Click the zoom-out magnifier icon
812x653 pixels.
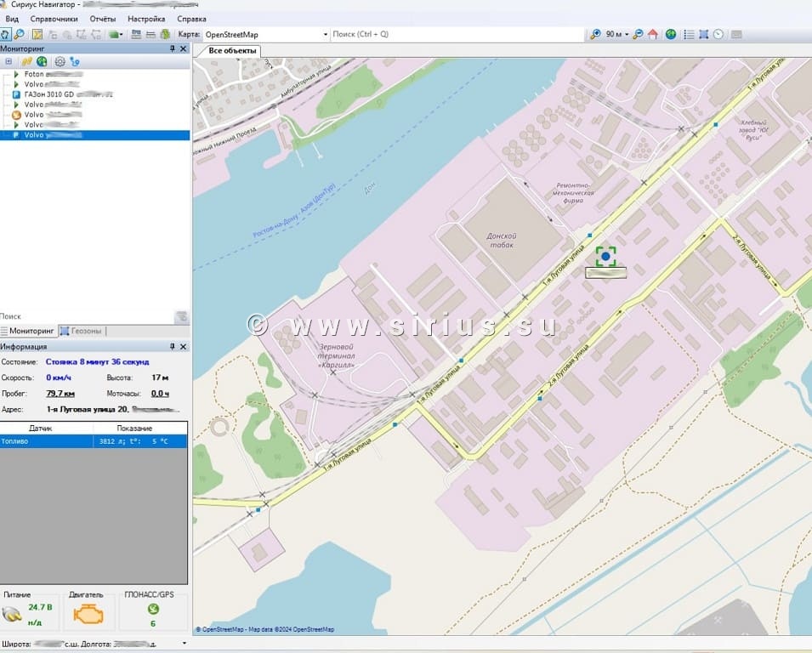(639, 34)
